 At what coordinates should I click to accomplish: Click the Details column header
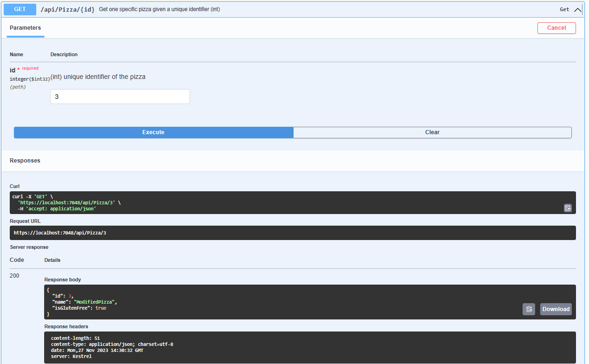(x=52, y=260)
